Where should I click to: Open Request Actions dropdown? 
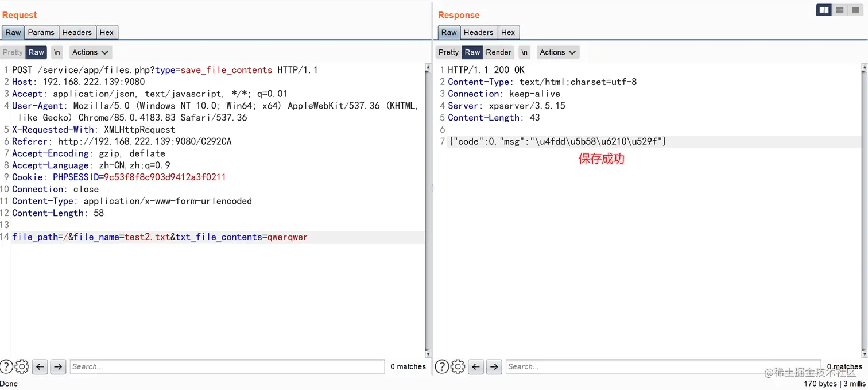tap(90, 52)
